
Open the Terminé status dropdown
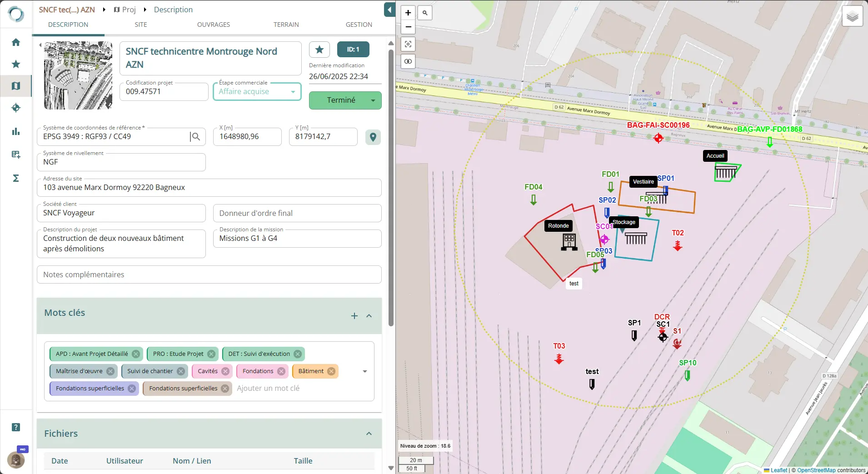(373, 100)
